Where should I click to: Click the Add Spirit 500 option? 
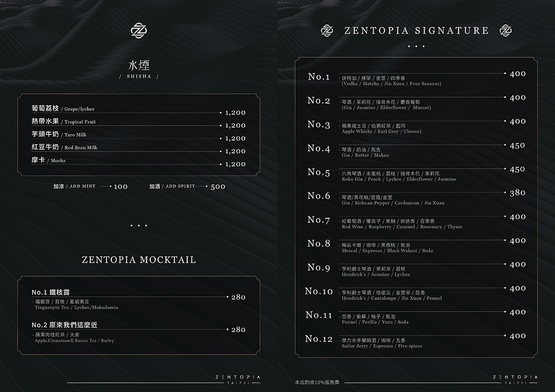click(187, 186)
